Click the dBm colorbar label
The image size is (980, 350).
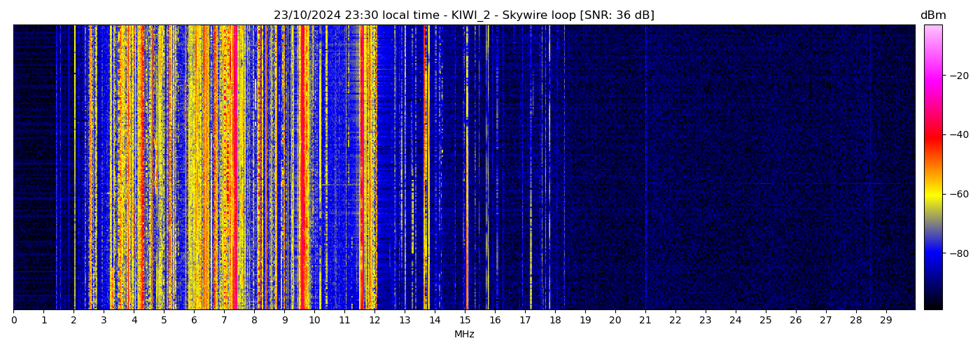932,15
